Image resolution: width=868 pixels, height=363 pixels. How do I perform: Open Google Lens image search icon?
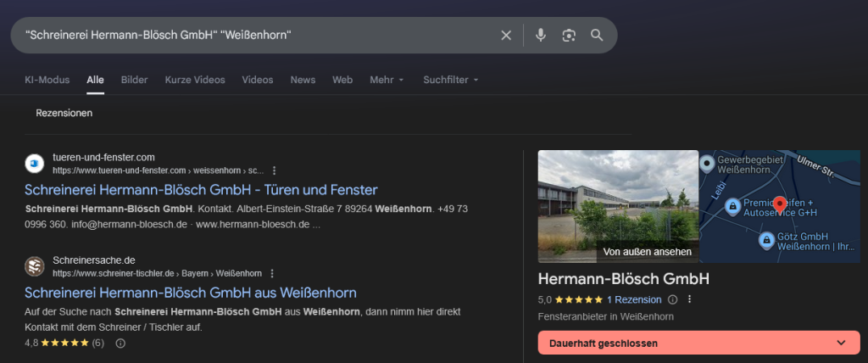(x=569, y=35)
